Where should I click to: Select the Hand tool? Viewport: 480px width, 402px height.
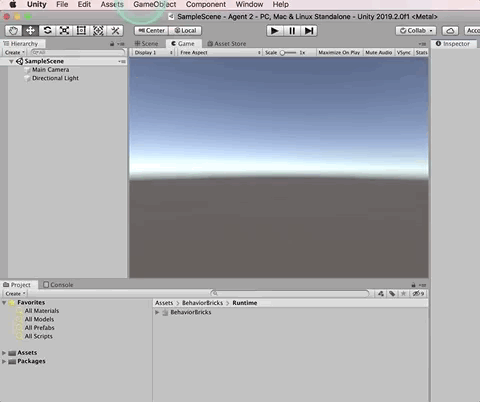coord(13,31)
